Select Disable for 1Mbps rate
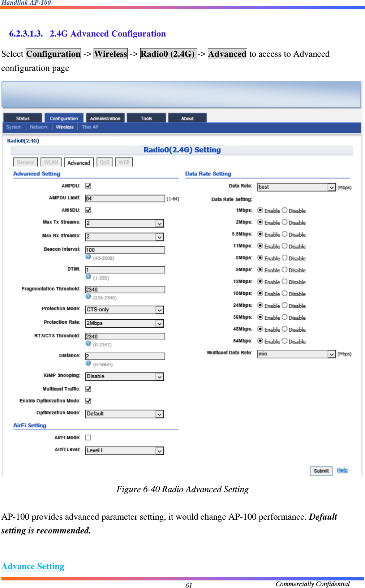 point(285,210)
